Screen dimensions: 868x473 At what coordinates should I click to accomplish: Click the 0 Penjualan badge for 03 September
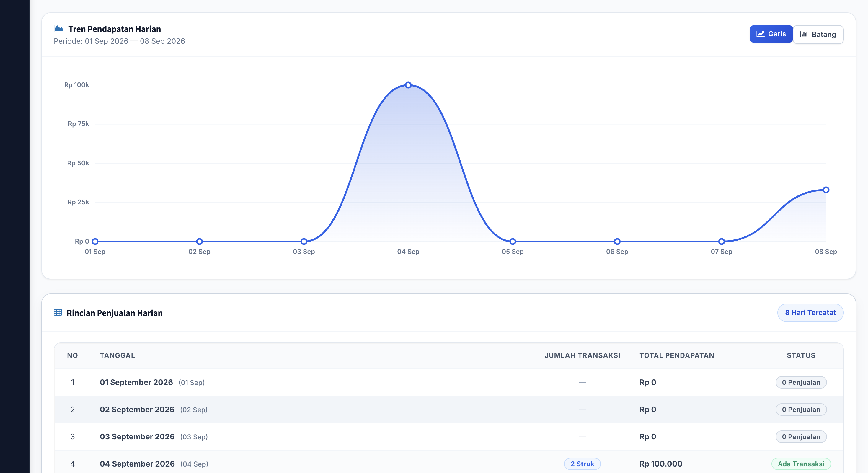pos(801,437)
